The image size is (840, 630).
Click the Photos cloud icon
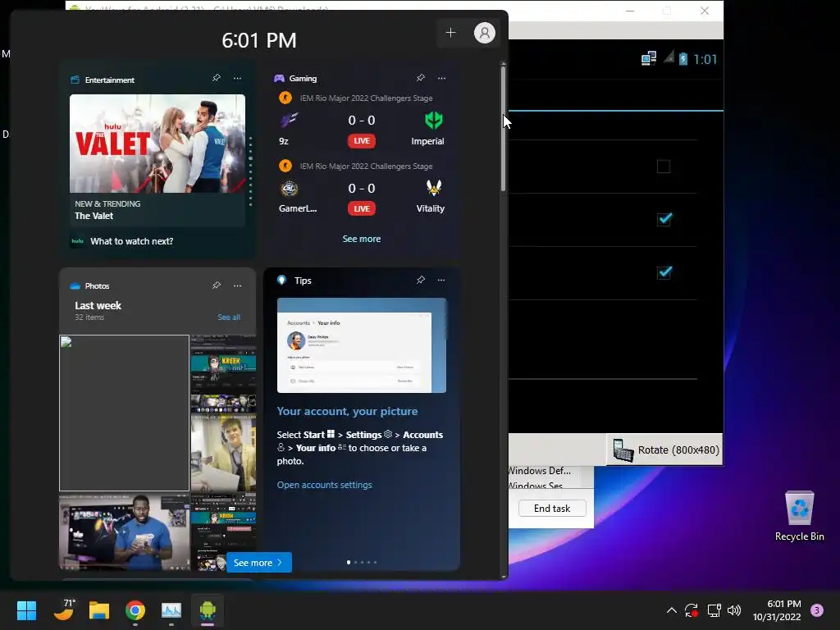pyautogui.click(x=75, y=286)
